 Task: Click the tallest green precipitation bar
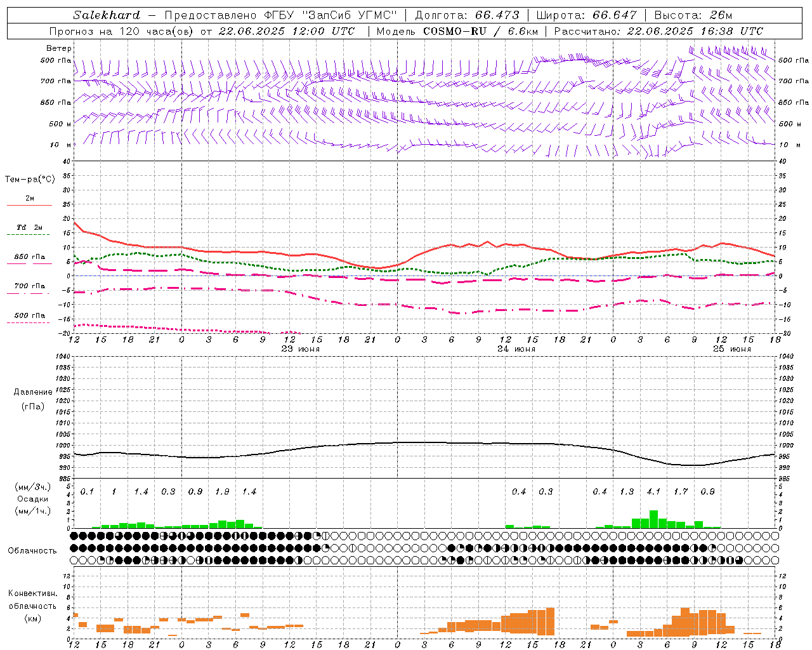[x=653, y=519]
